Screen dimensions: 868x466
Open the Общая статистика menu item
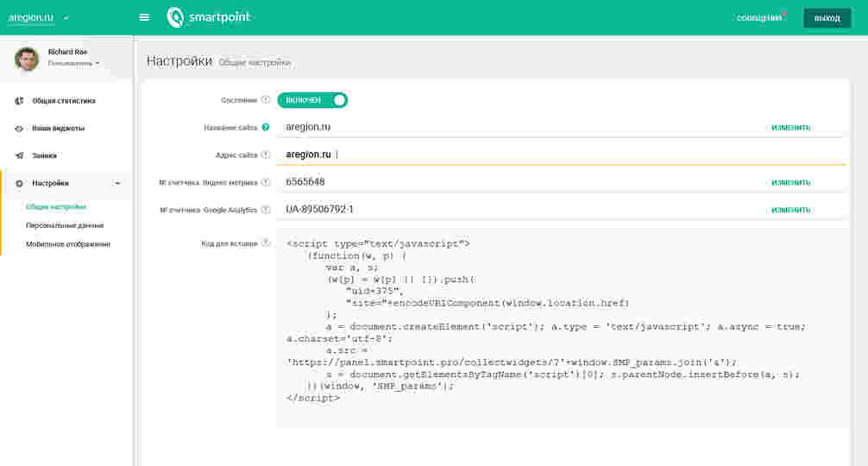click(64, 101)
